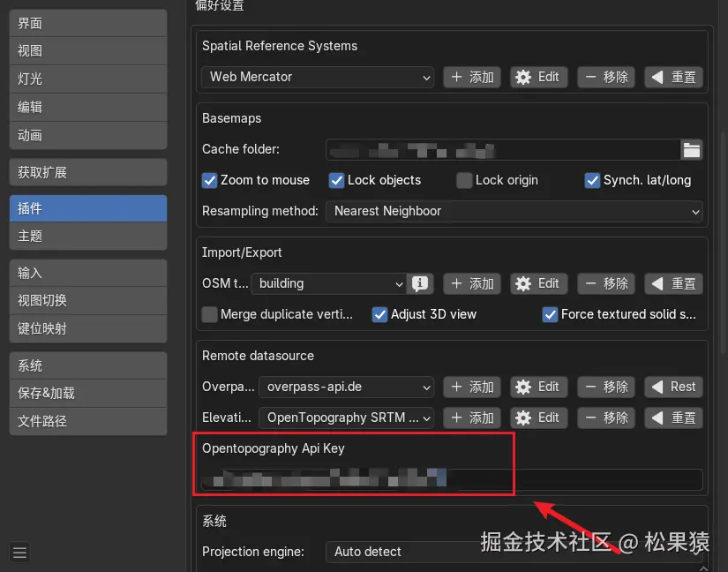Remove the building OSM tag

tap(606, 283)
